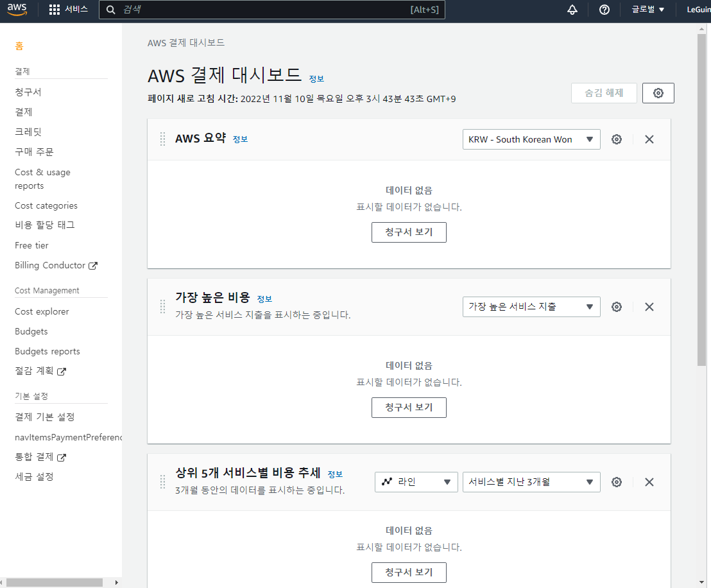The image size is (711, 588).
Task: Focus the 검색 search input field
Action: click(x=272, y=10)
